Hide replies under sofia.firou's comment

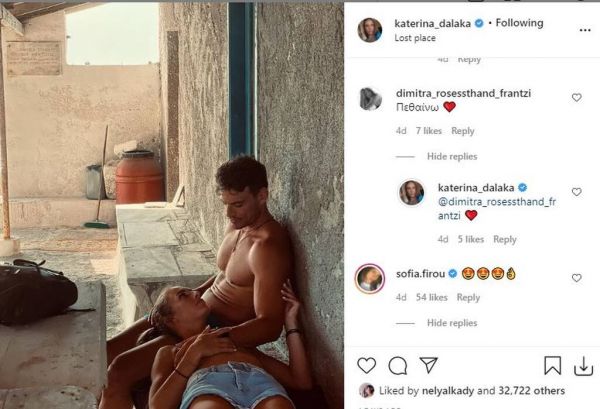pos(452,323)
